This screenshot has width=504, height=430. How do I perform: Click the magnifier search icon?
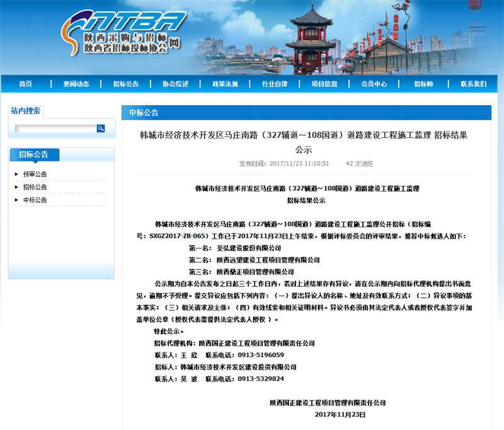pos(101,128)
